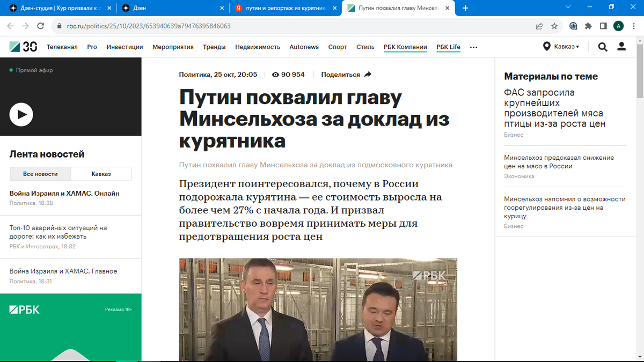Open the user profile icon
The image size is (644, 362).
[x=621, y=47]
